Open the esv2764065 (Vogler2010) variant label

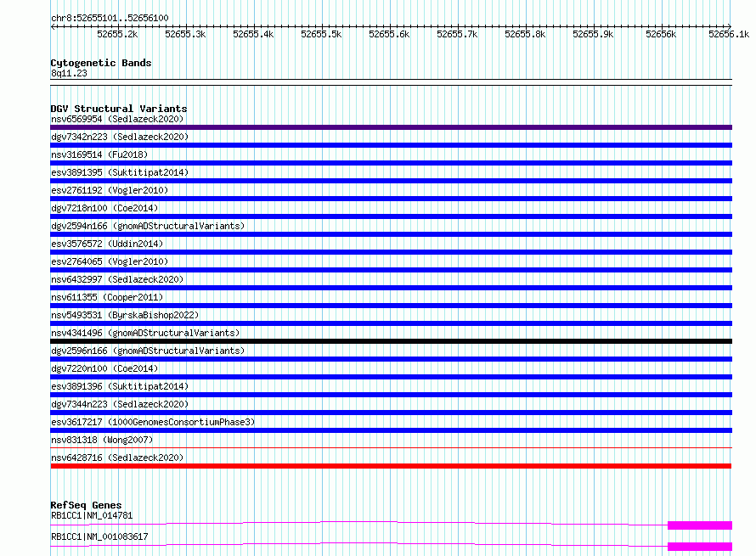(x=110, y=261)
